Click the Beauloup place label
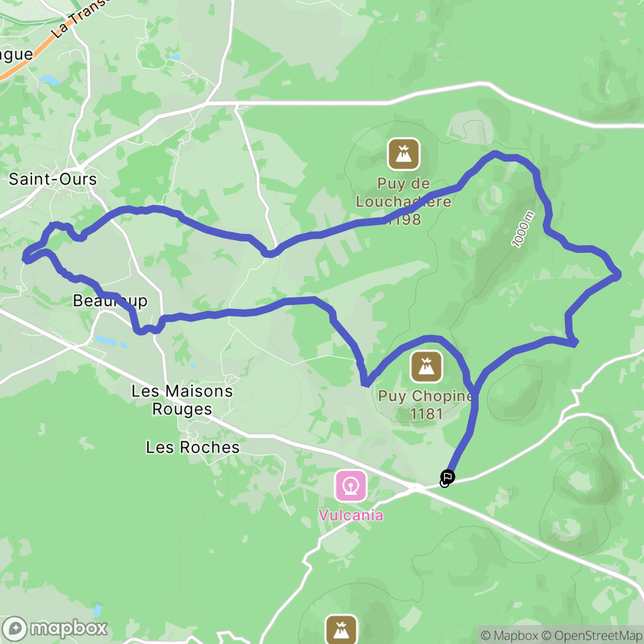644x644 pixels. pos(110,301)
